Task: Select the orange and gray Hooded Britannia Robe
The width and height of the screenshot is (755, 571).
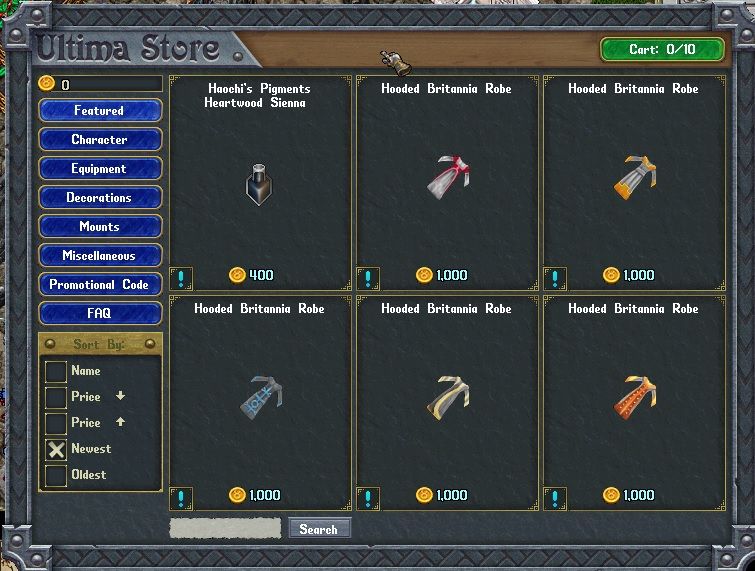Action: click(x=635, y=177)
